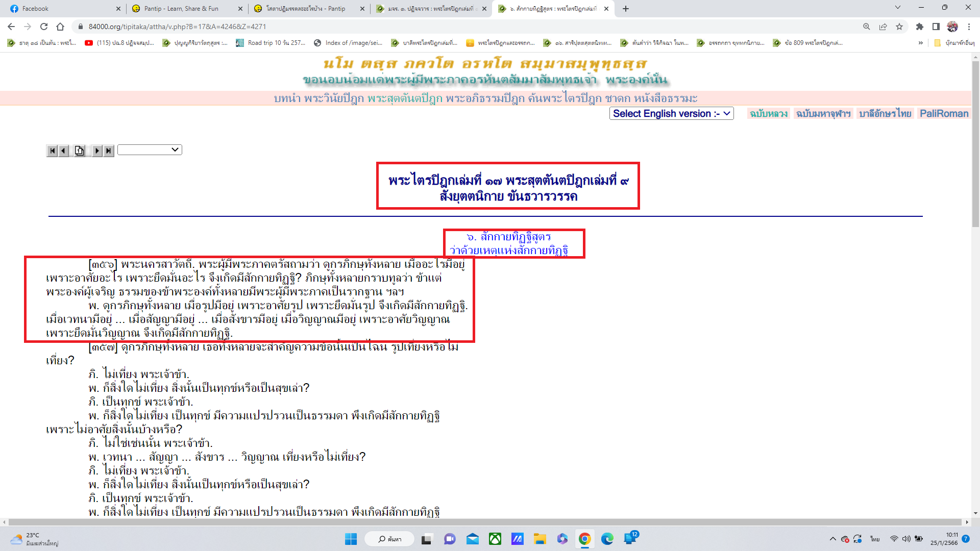Open page jump dropdown beside navigation buttons

coord(150,149)
